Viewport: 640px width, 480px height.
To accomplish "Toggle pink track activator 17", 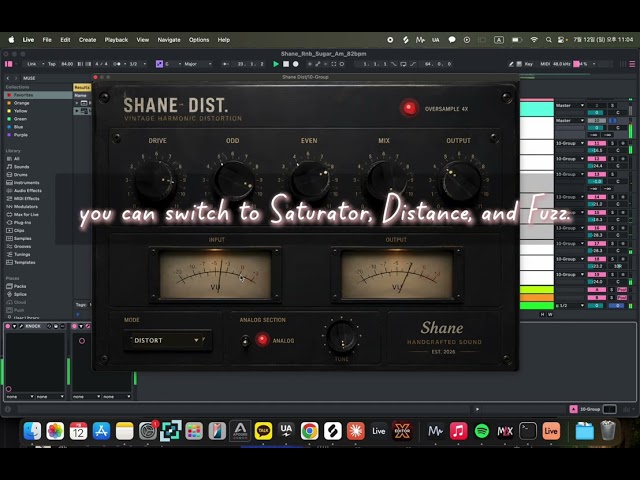I will pos(597,244).
